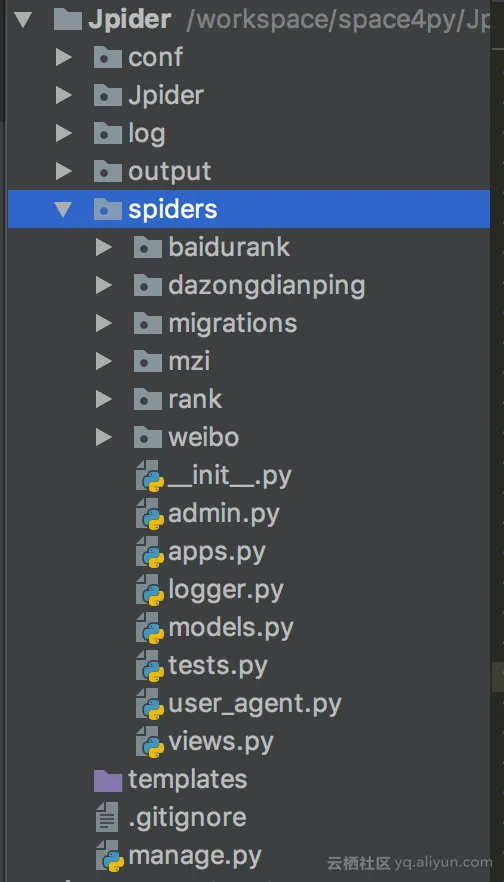Click the Python icon of admin.py

pyautogui.click(x=150, y=514)
